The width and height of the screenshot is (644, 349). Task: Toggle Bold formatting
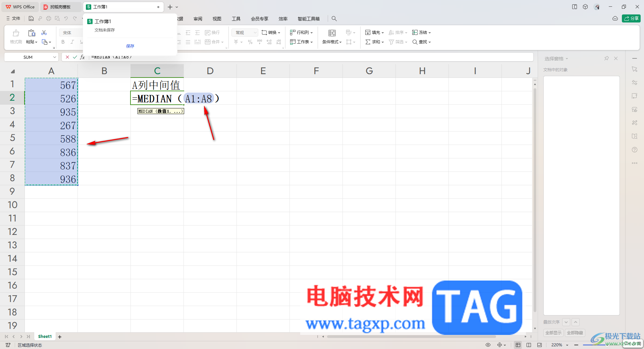point(63,42)
